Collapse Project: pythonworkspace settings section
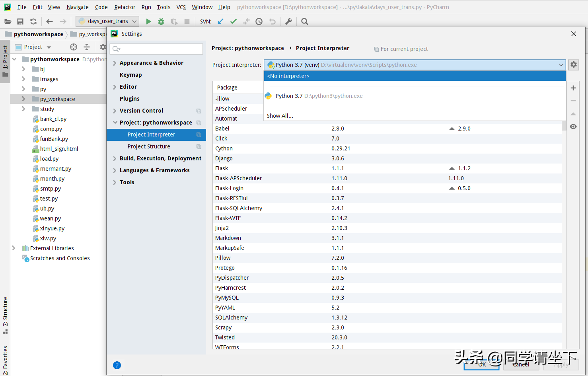The height and width of the screenshot is (376, 588). [115, 123]
